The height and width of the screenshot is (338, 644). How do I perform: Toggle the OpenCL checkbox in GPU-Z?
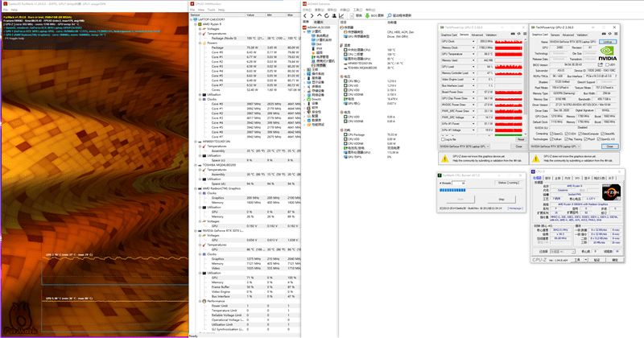tap(551, 134)
